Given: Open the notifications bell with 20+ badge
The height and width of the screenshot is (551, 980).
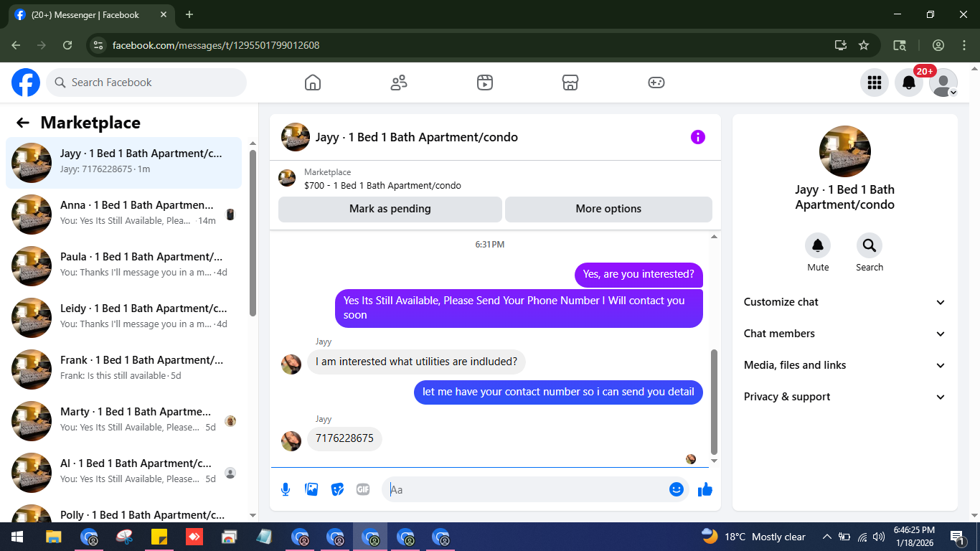Looking at the screenshot, I should pos(909,83).
